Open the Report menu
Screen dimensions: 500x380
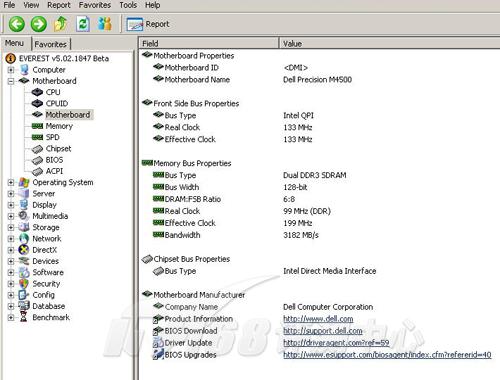(x=59, y=5)
